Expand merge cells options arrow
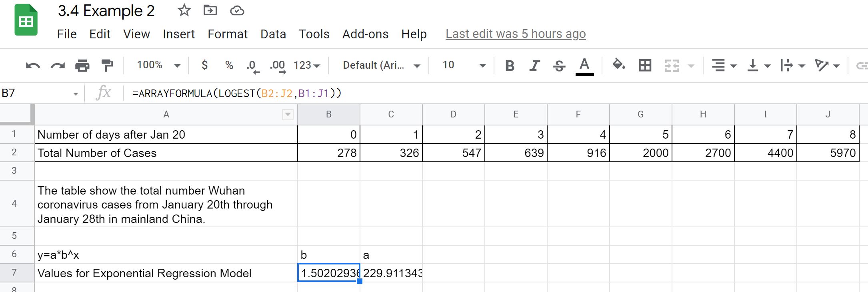Screen dimensions: 868x292 [x=691, y=66]
